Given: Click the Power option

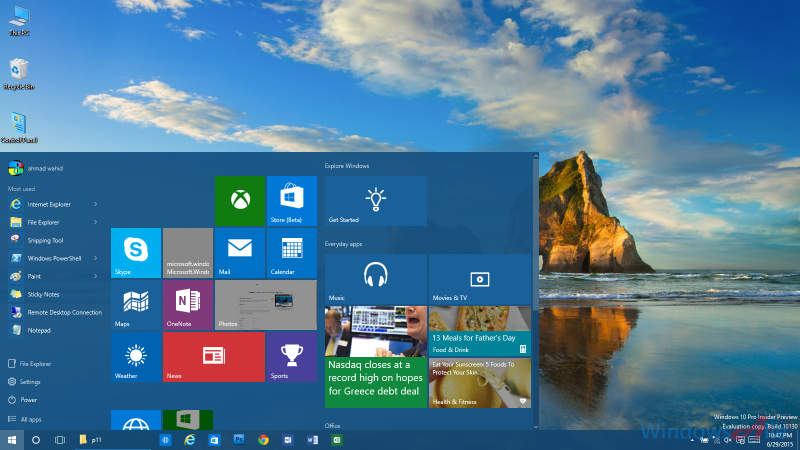Looking at the screenshot, I should coord(28,400).
